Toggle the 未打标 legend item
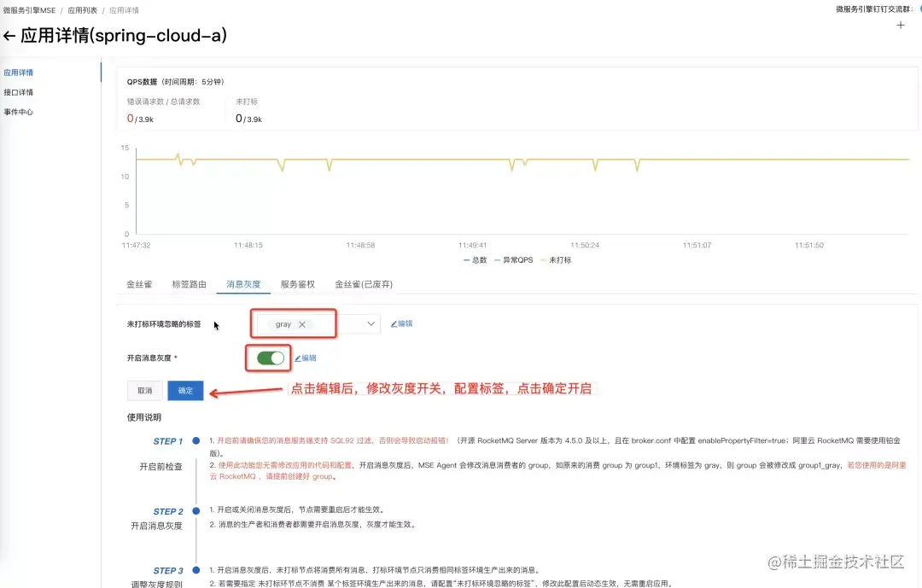 tap(556, 260)
